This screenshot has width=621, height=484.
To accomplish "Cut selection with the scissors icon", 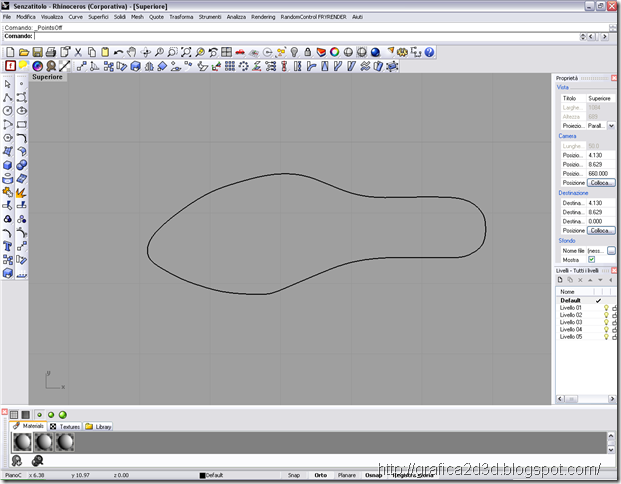I will pyautogui.click(x=78, y=52).
